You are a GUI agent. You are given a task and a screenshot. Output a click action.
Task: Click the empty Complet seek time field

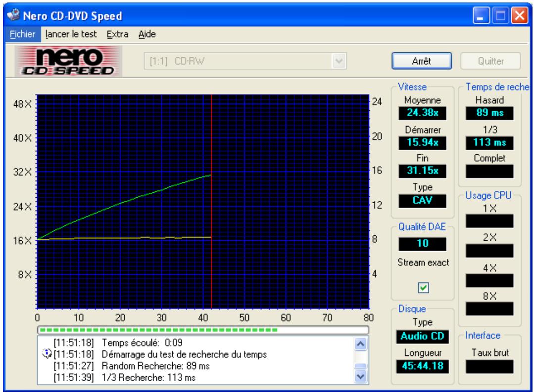click(489, 171)
